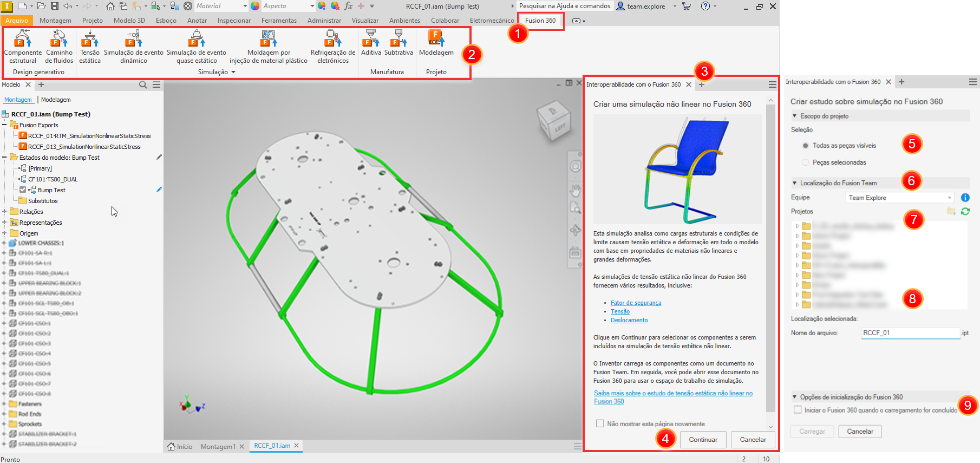Toggle the Bump Test checkbox in the tree
980x463 pixels.
pyautogui.click(x=23, y=190)
